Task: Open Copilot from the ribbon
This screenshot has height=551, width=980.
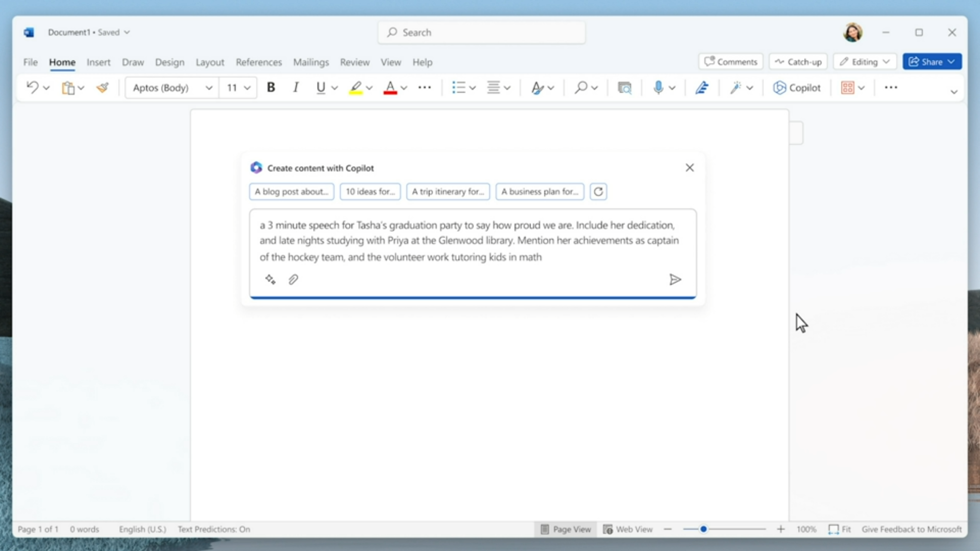Action: (x=797, y=88)
